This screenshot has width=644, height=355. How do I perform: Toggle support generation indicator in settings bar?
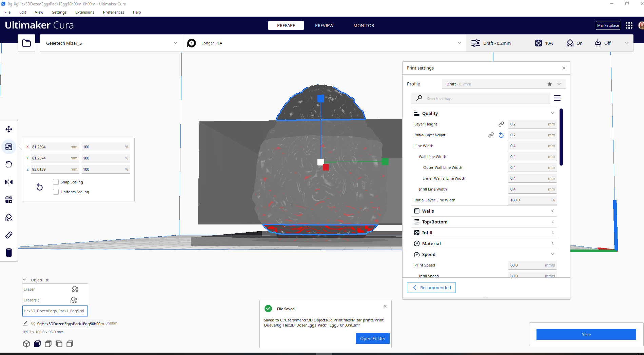(x=574, y=43)
